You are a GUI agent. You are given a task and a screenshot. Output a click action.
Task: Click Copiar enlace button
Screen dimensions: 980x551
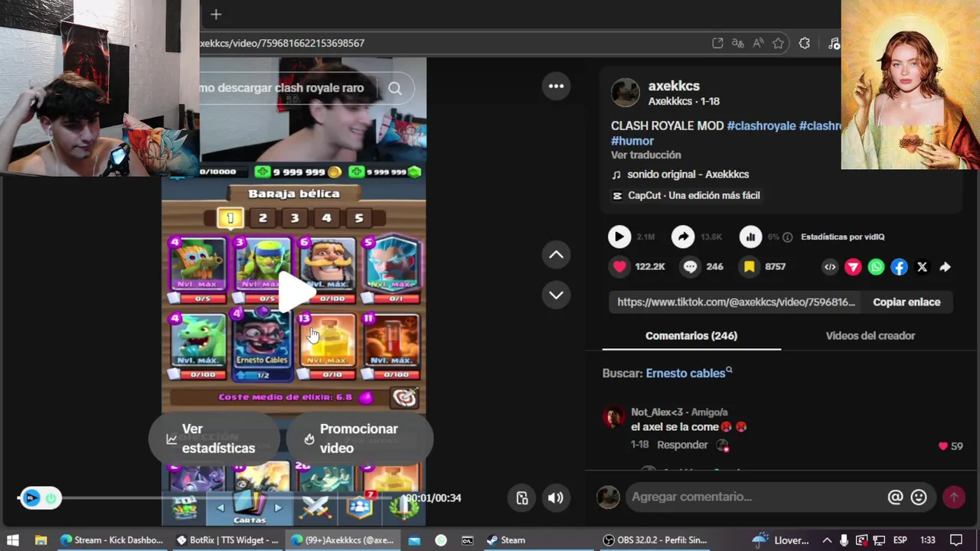[906, 302]
